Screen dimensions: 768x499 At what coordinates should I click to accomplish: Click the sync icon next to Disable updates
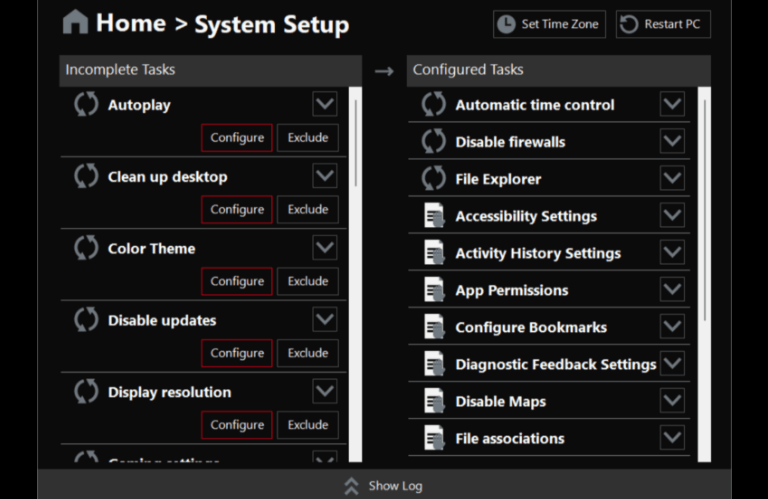point(86,320)
